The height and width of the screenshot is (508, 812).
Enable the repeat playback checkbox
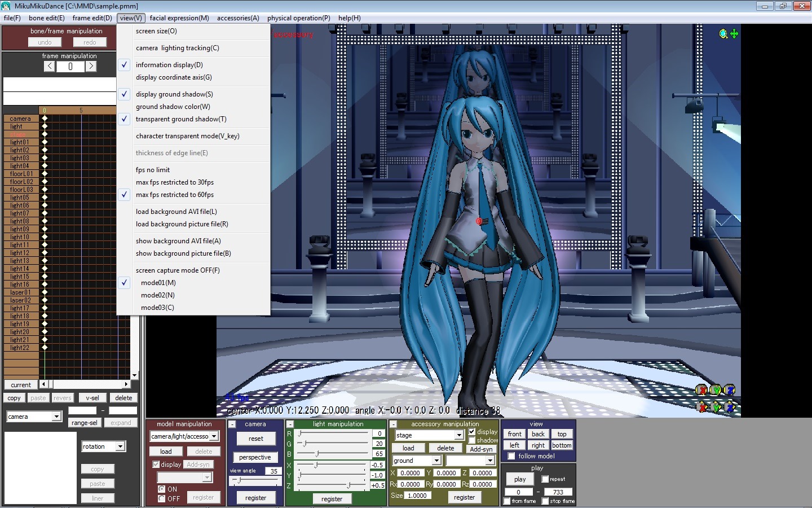[545, 479]
